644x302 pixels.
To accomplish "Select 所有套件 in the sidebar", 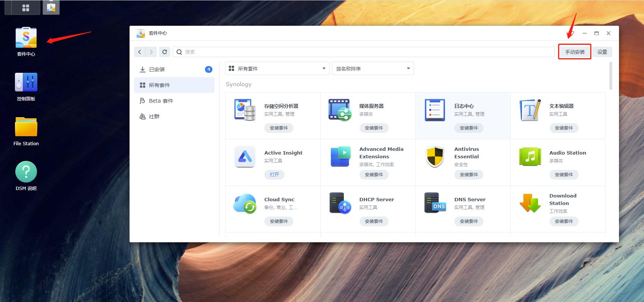I will (x=174, y=85).
